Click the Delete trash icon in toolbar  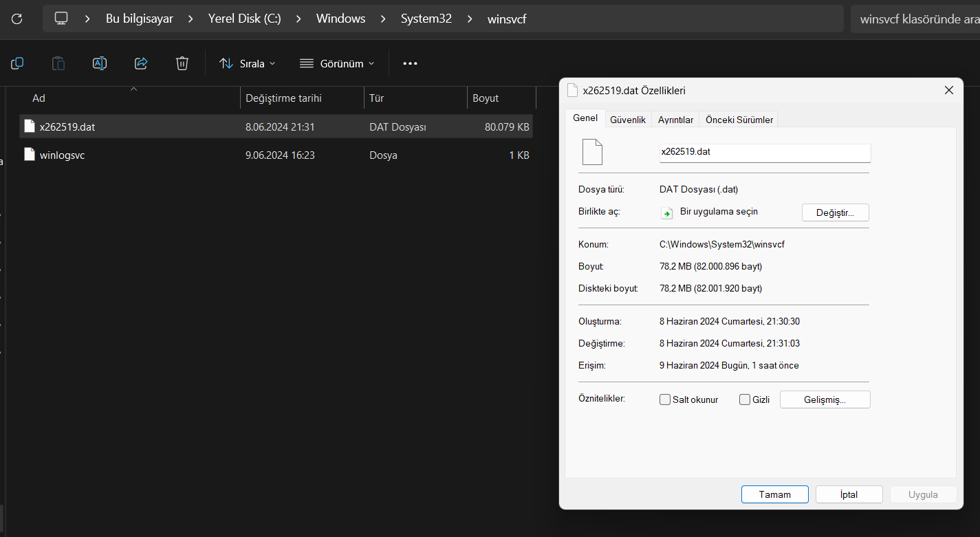(182, 63)
